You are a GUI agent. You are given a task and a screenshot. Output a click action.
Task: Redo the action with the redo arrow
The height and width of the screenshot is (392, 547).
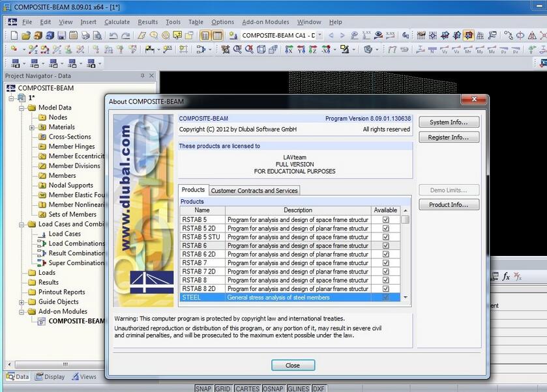pyautogui.click(x=126, y=35)
